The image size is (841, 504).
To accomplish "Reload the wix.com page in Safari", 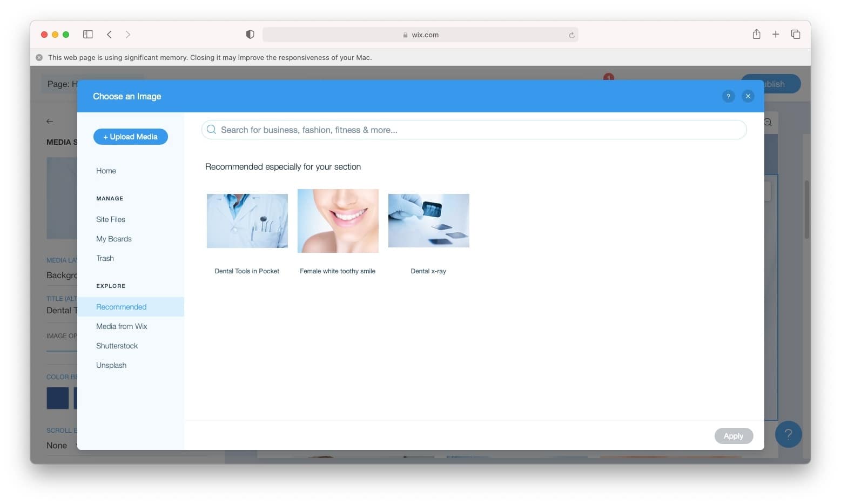I will click(x=571, y=35).
